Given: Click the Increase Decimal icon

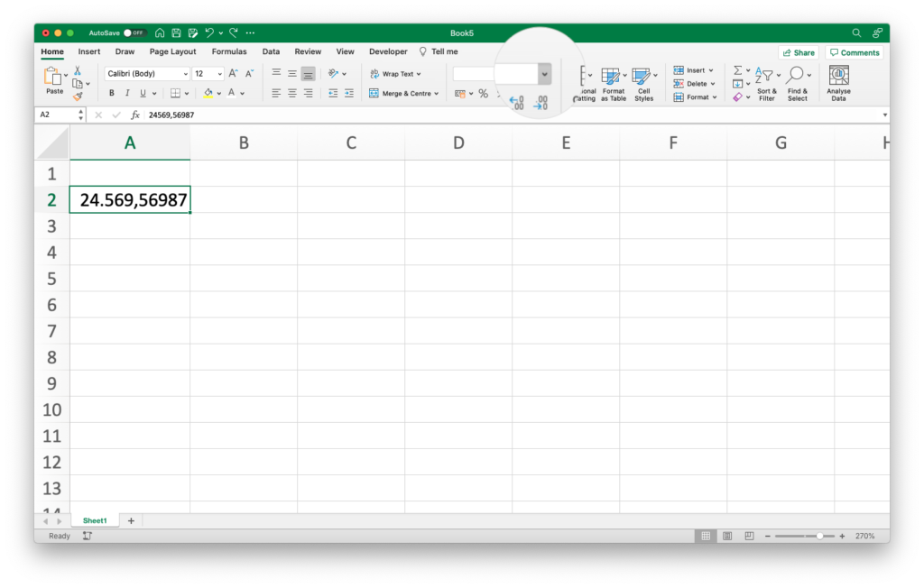Looking at the screenshot, I should (x=517, y=104).
